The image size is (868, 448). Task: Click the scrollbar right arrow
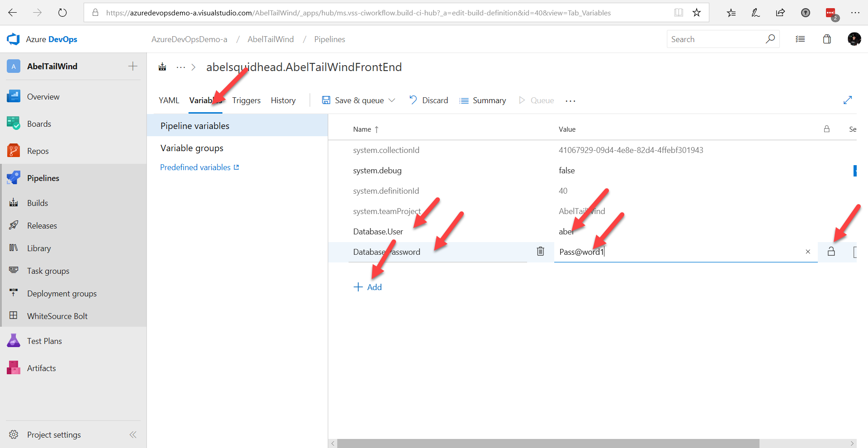tap(852, 443)
